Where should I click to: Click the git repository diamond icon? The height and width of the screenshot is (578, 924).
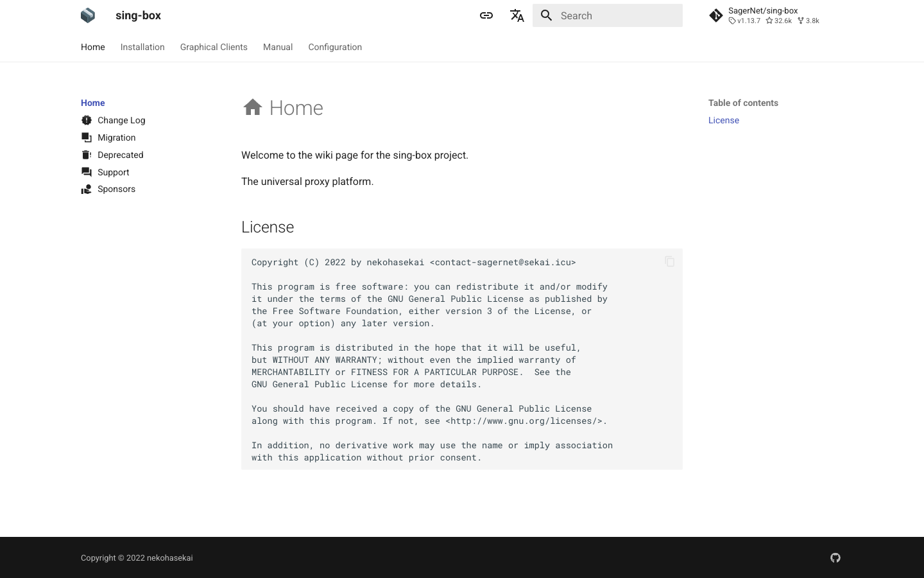click(716, 15)
